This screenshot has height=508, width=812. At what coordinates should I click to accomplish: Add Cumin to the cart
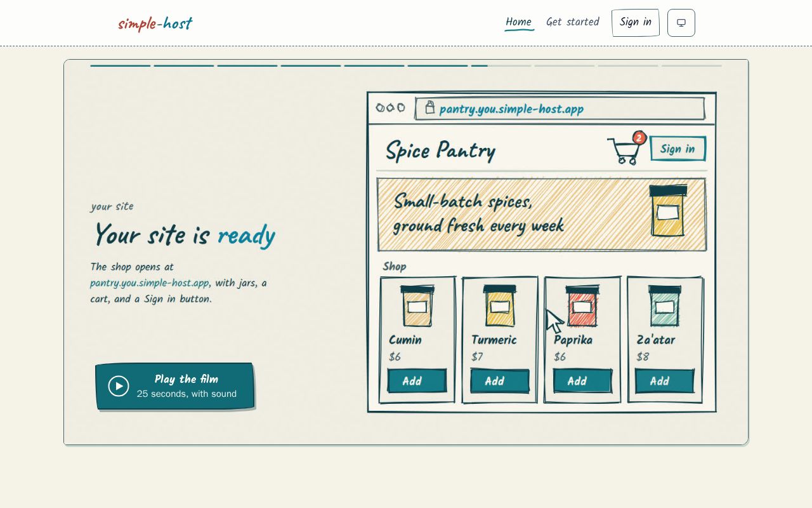pyautogui.click(x=417, y=381)
